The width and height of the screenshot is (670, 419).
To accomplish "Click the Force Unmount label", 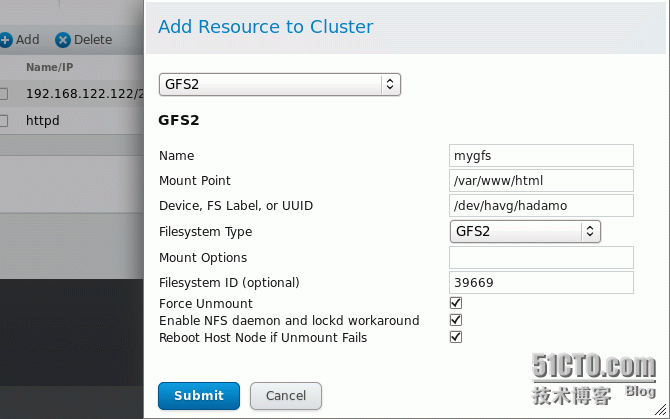I will tap(206, 304).
